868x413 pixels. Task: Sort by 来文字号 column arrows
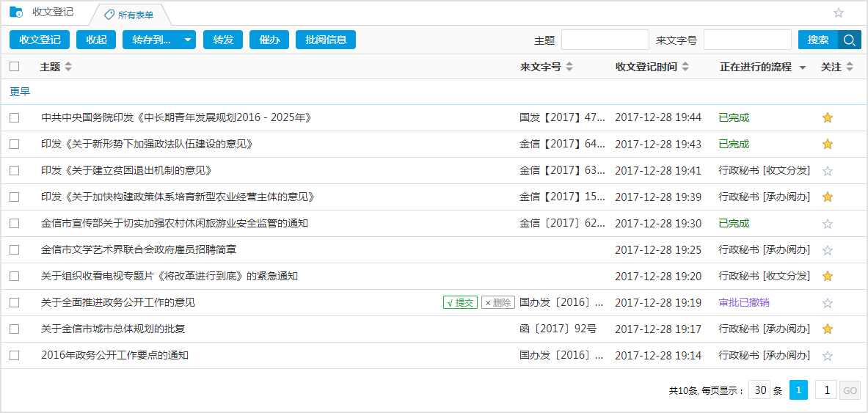pyautogui.click(x=569, y=67)
